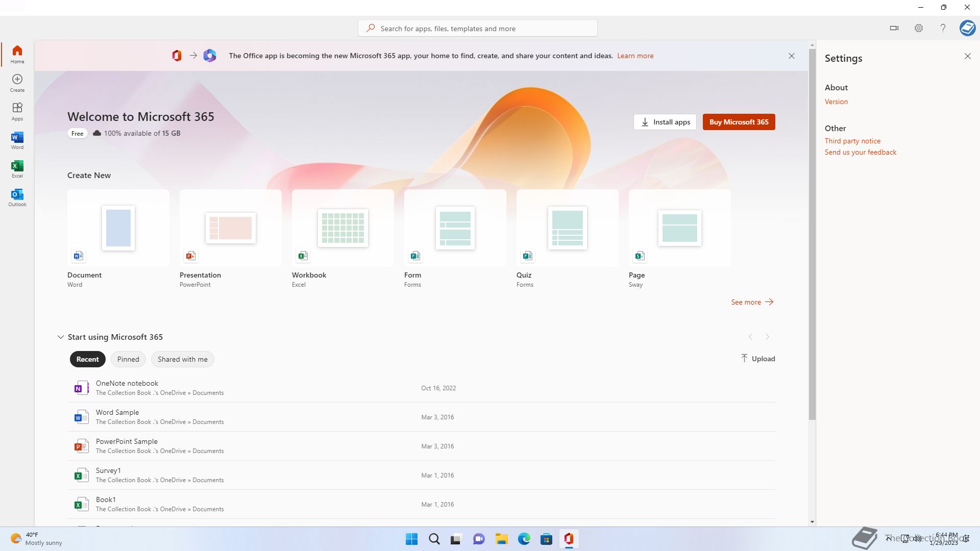Open the Help question mark icon
The image size is (980, 551).
pos(943,28)
